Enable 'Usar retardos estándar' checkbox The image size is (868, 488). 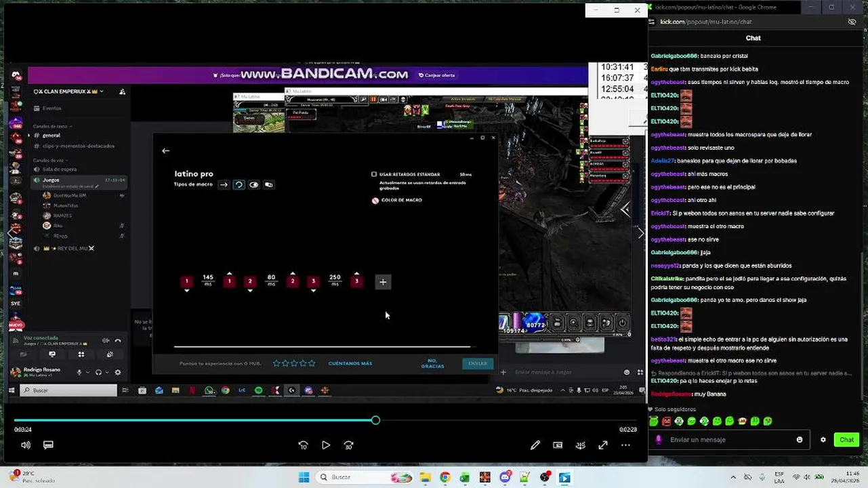pos(374,174)
